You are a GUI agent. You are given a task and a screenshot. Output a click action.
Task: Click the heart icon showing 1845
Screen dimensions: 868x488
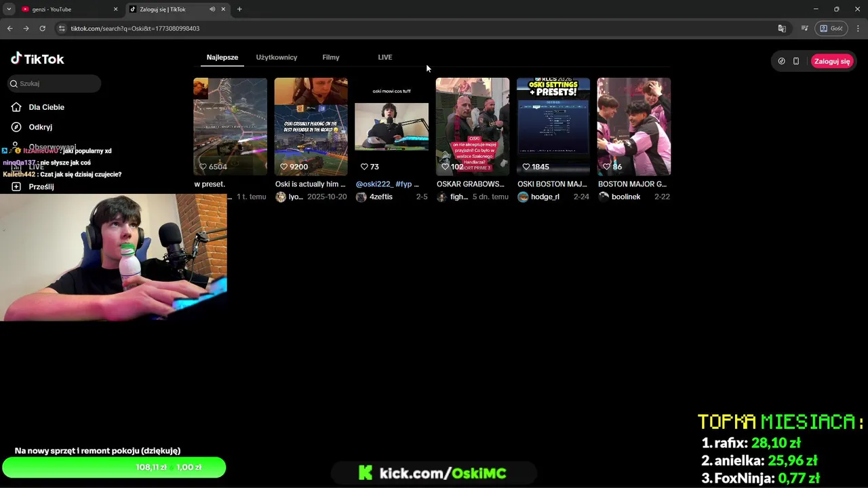click(x=526, y=167)
